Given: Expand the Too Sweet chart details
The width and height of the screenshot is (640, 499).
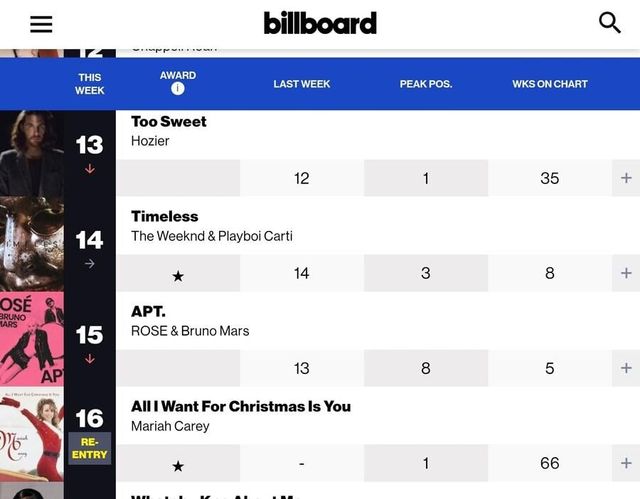Looking at the screenshot, I should click(x=626, y=178).
